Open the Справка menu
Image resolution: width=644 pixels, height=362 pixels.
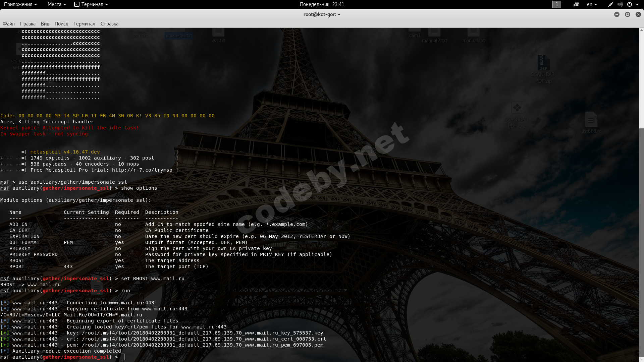click(x=109, y=24)
